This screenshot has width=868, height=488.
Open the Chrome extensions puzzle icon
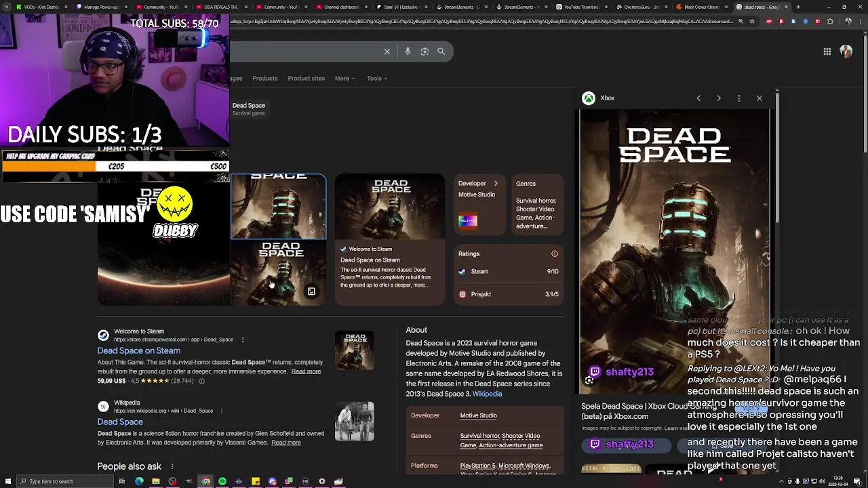pos(830,21)
